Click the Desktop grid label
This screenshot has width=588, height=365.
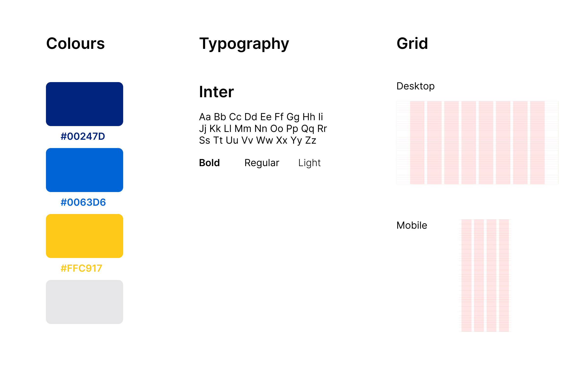pos(415,86)
